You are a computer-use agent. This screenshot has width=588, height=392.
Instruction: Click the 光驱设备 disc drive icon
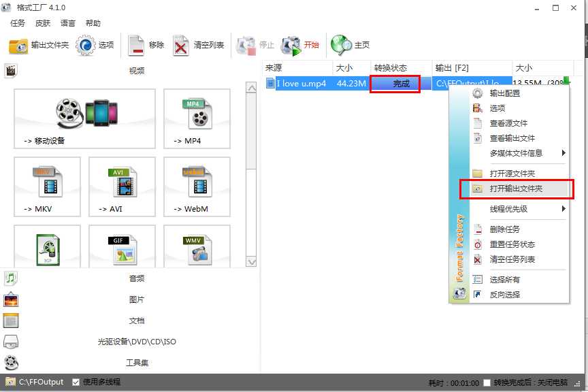[11, 342]
